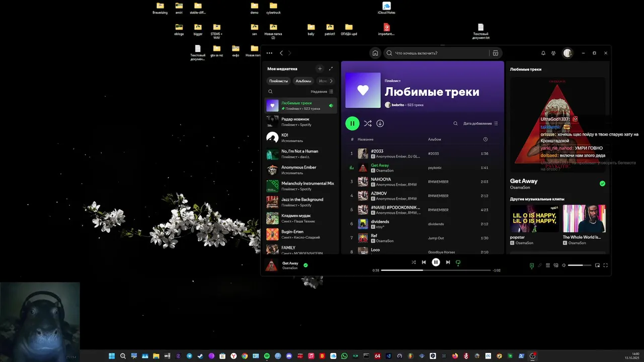Go back with the left arrow in Spotify
Viewport: 644px width, 362px height.
(281, 53)
